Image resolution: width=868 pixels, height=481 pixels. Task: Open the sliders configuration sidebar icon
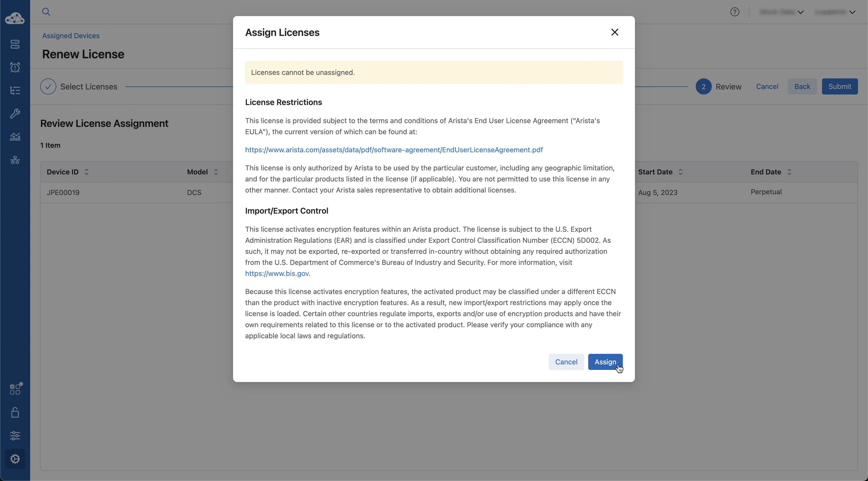pyautogui.click(x=15, y=436)
